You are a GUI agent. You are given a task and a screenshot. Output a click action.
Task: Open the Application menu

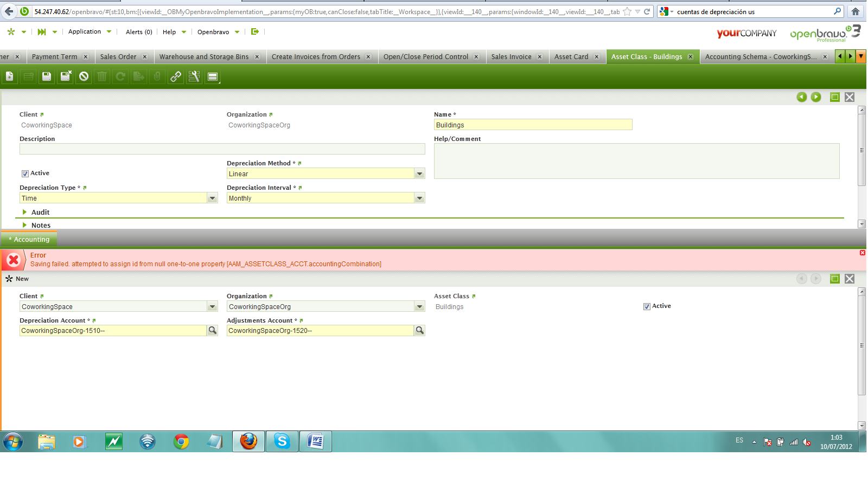tap(85, 32)
